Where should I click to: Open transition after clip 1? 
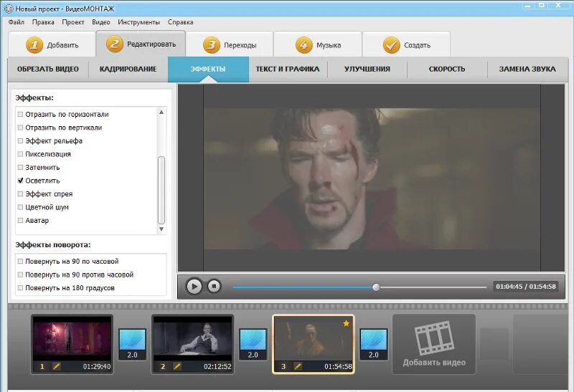click(132, 344)
